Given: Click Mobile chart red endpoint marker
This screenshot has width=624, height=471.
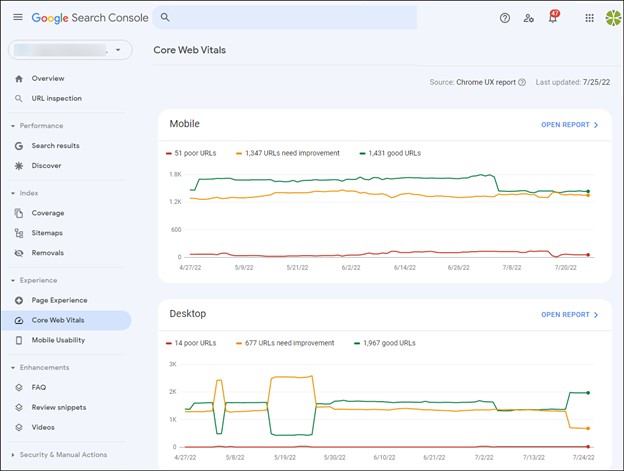Looking at the screenshot, I should [588, 255].
